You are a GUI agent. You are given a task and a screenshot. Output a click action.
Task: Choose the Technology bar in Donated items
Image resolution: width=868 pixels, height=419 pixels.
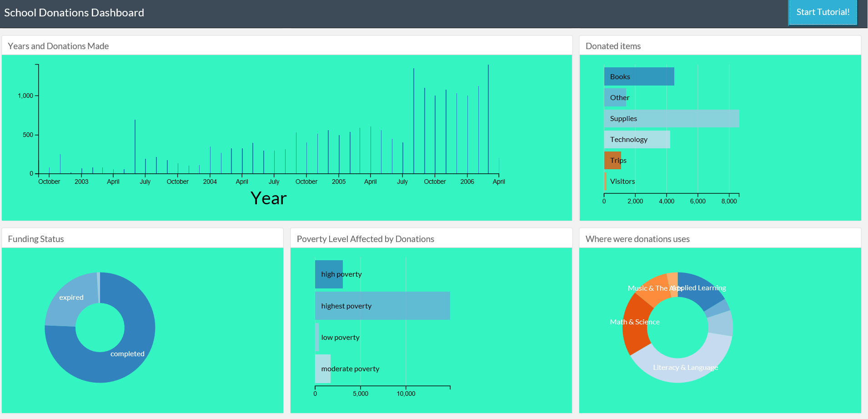click(637, 139)
